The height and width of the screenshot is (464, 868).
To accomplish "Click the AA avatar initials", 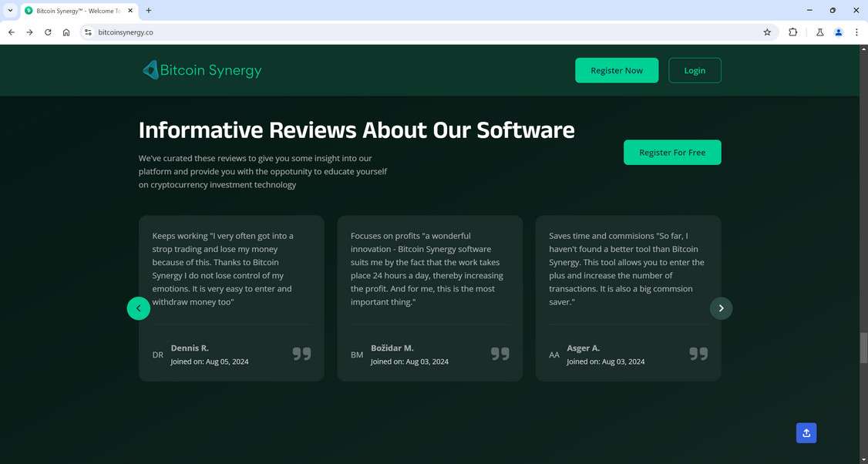I will (554, 355).
